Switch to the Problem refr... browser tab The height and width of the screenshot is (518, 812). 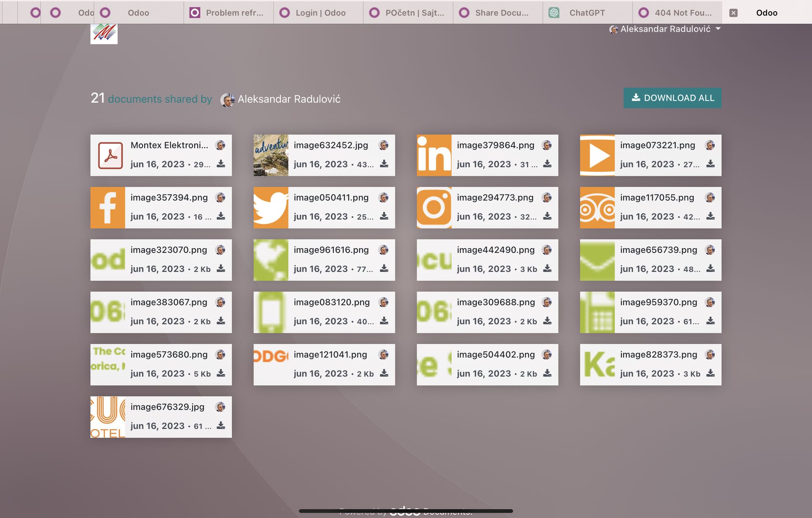(229, 13)
